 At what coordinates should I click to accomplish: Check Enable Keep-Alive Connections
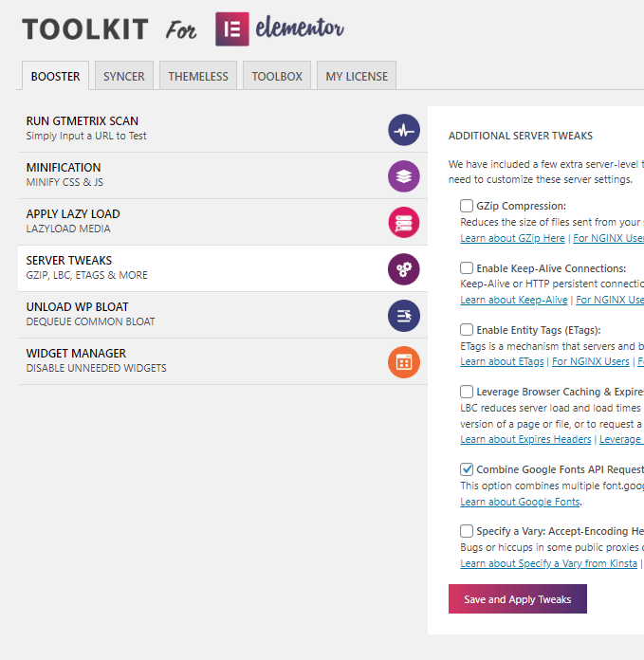pyautogui.click(x=466, y=268)
